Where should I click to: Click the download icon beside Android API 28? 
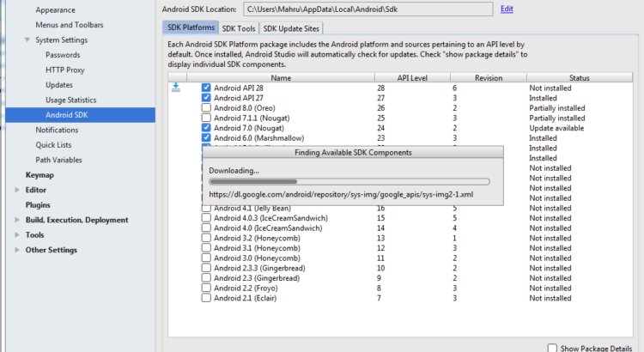[x=176, y=88]
